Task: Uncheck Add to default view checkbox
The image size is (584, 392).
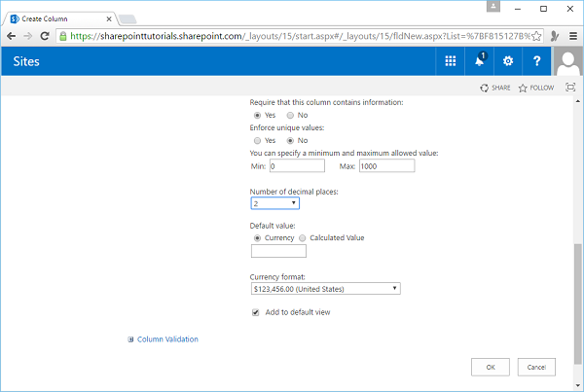Action: (x=256, y=313)
